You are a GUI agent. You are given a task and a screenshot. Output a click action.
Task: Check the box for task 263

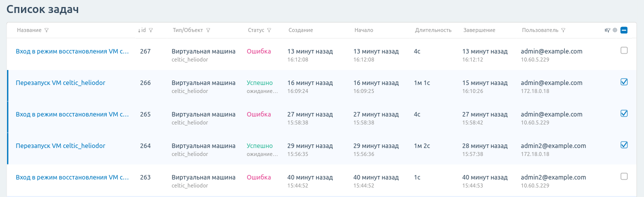[624, 176]
